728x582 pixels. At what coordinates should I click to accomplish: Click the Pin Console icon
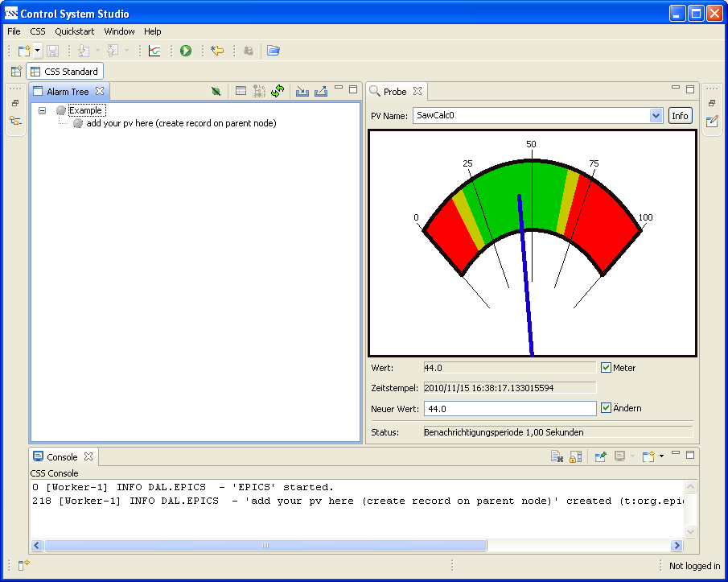click(600, 457)
